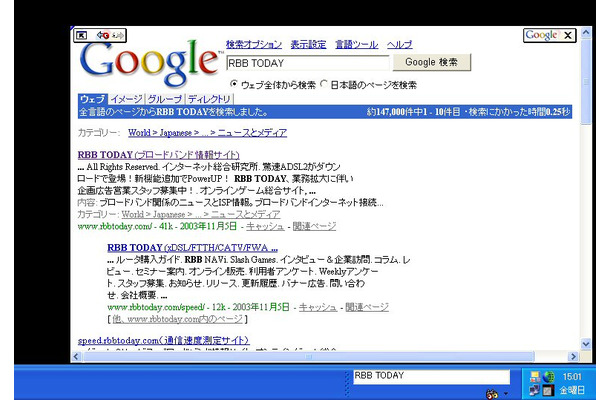The image size is (610, 400).
Task: Open first result's category link under description
Action: [x=201, y=214]
